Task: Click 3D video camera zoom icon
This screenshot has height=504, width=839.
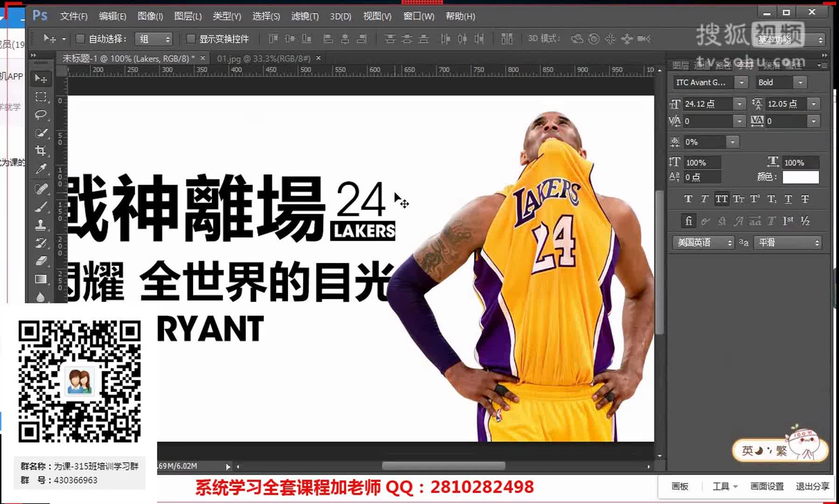Action: coord(644,39)
